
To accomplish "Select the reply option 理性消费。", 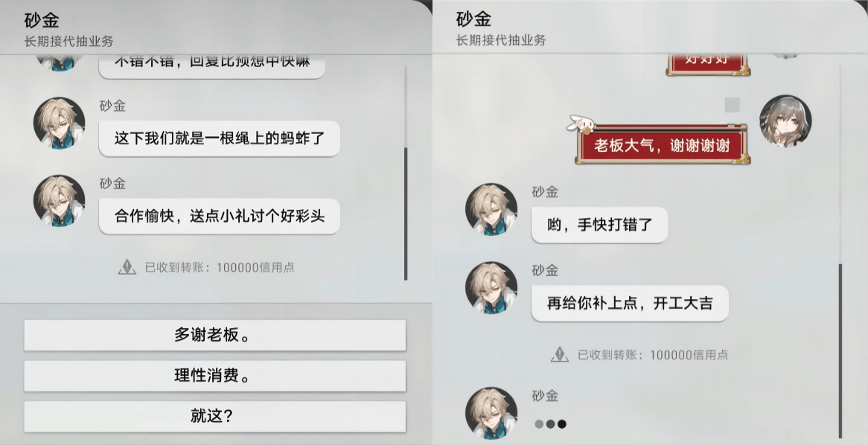I will pos(215,376).
